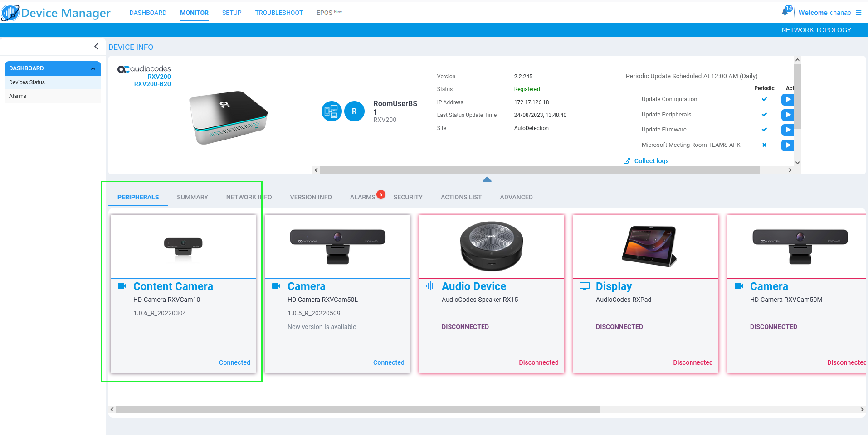The height and width of the screenshot is (435, 868).
Task: Open the MONITOR top menu
Action: (x=194, y=13)
